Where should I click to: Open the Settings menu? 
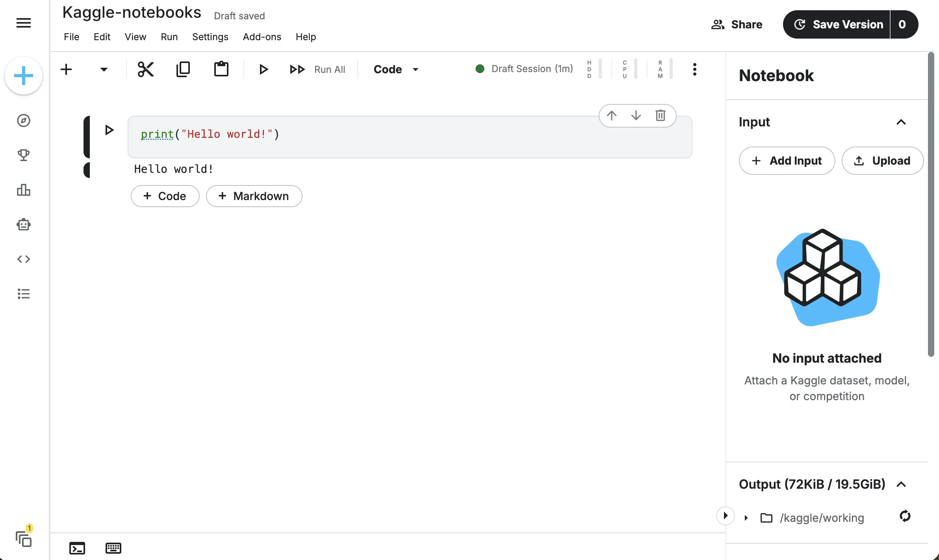coord(210,37)
